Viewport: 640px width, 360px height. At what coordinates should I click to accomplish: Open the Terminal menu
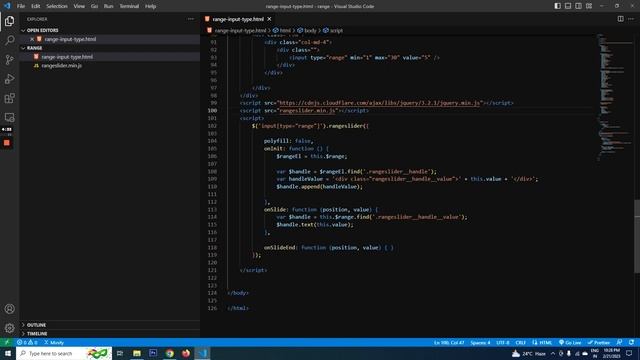[129, 6]
